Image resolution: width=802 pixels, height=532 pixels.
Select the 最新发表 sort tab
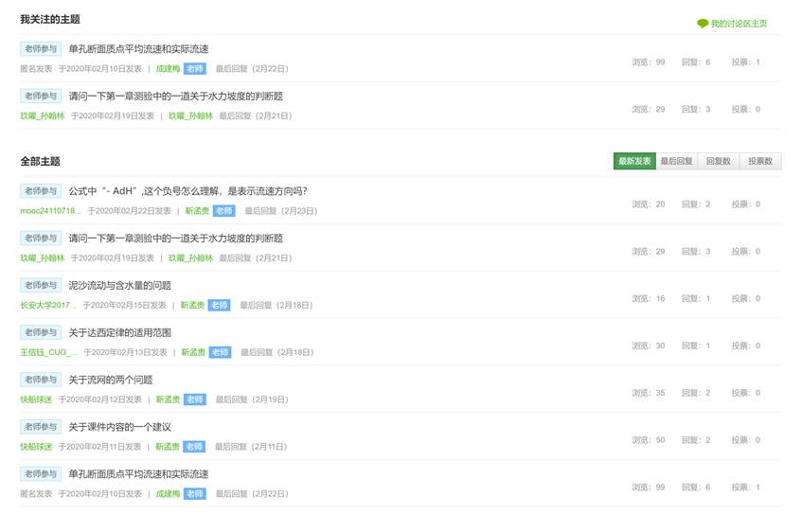[634, 161]
